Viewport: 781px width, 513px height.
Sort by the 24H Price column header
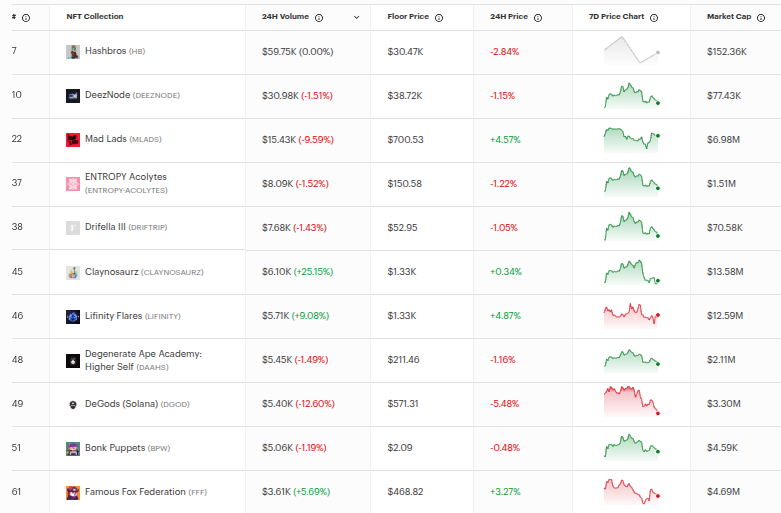click(509, 16)
